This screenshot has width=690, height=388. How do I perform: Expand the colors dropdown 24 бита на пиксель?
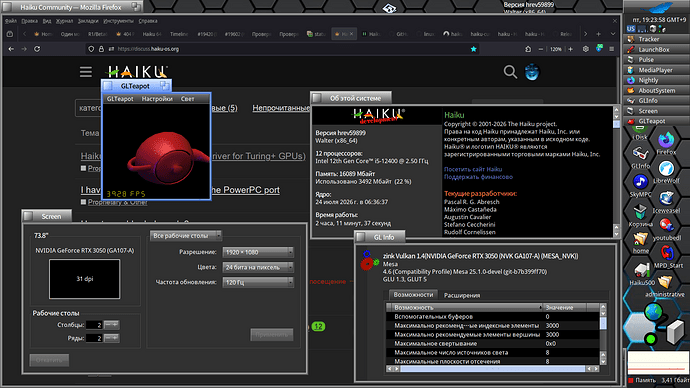pyautogui.click(x=258, y=267)
